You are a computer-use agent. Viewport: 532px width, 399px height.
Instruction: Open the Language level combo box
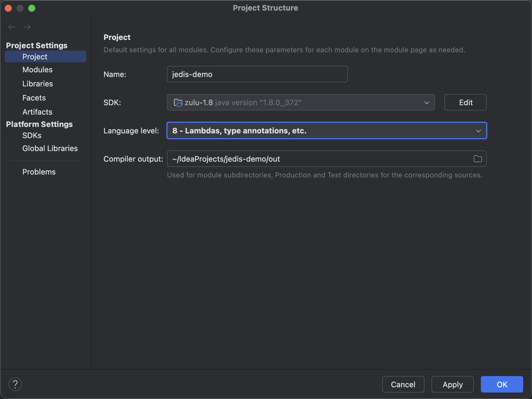(327, 130)
